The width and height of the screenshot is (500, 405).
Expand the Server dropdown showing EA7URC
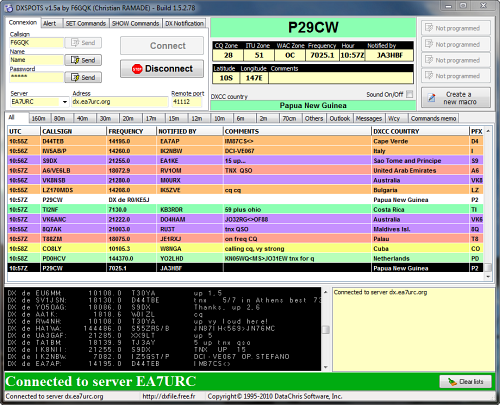pyautogui.click(x=65, y=102)
